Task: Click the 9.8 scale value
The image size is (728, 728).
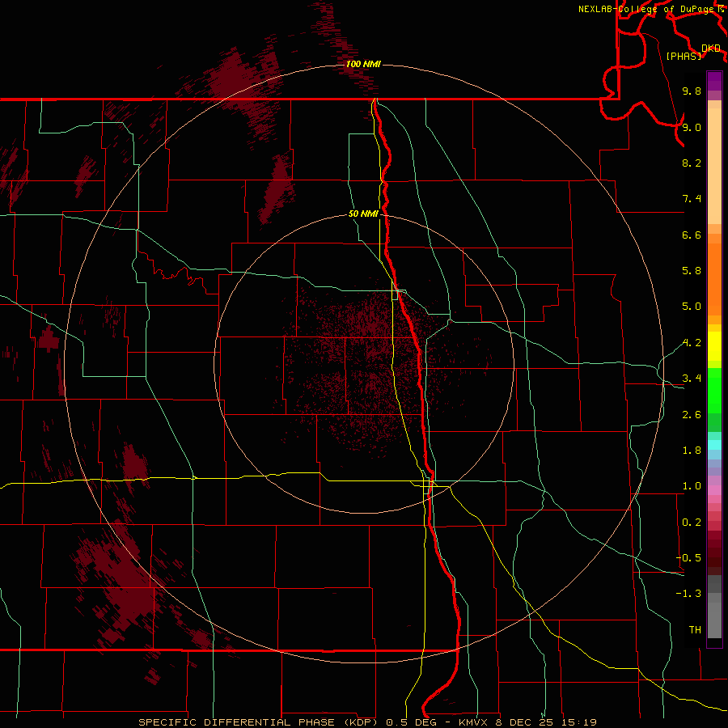Action: coord(692,91)
